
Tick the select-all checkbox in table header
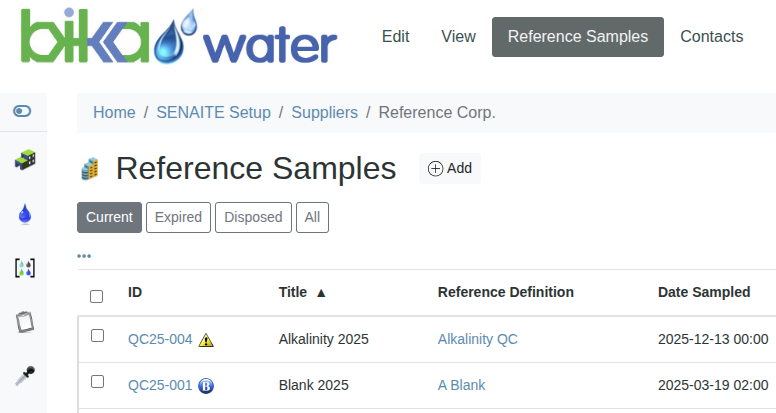point(97,296)
